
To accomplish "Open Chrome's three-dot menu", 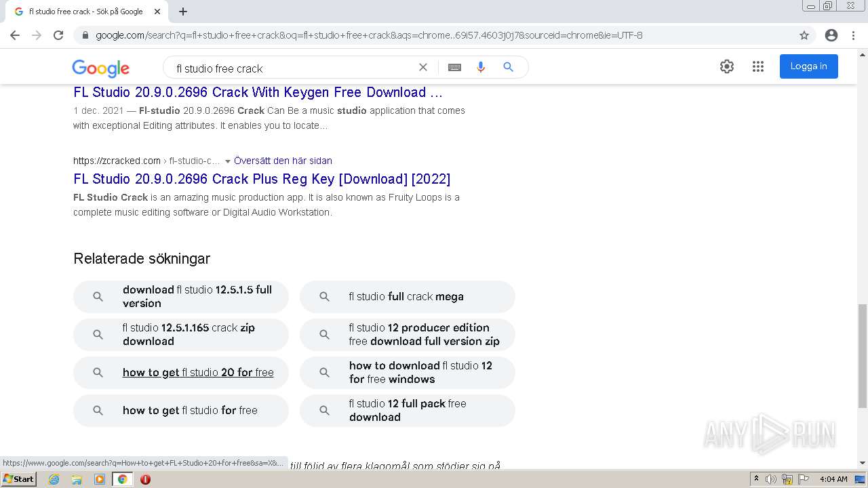I will click(x=853, y=35).
